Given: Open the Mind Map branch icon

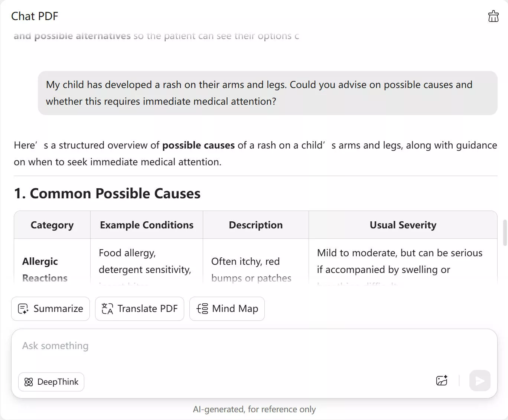Looking at the screenshot, I should click(202, 309).
